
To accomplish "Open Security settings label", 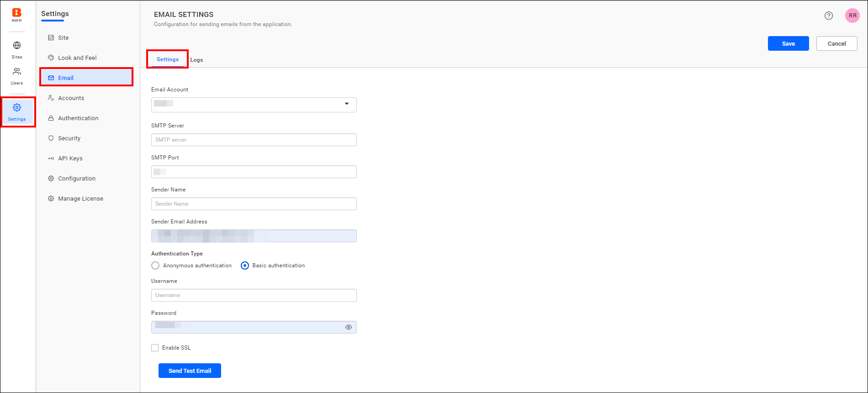I will [69, 138].
